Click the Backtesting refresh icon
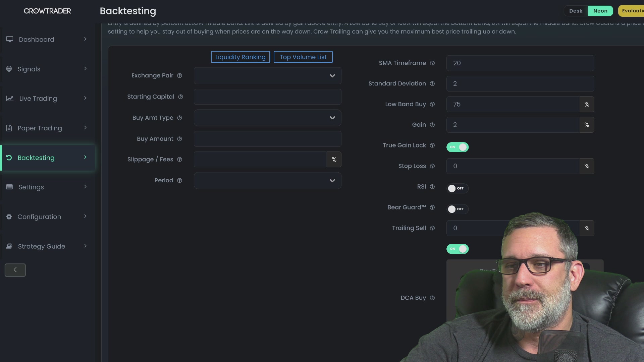Image resolution: width=644 pixels, height=362 pixels. point(9,158)
